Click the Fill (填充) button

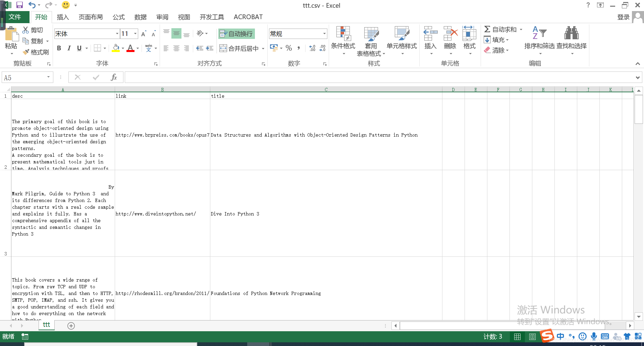[x=496, y=40]
